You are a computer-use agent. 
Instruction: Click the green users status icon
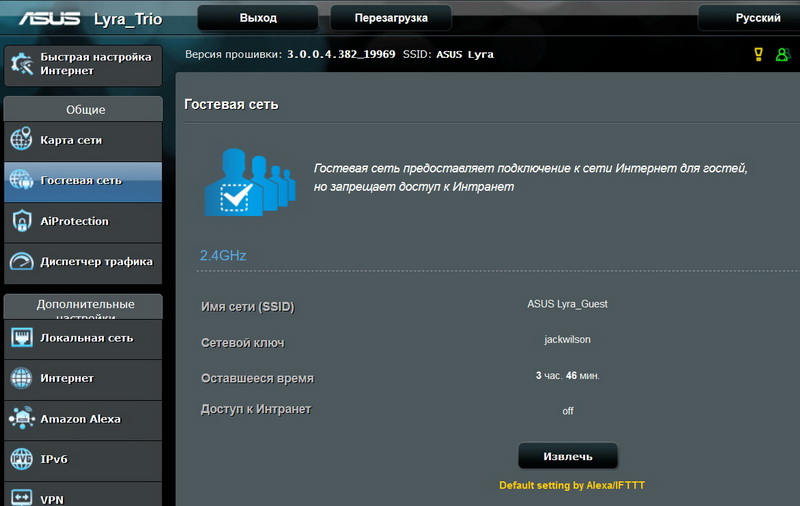(x=782, y=54)
